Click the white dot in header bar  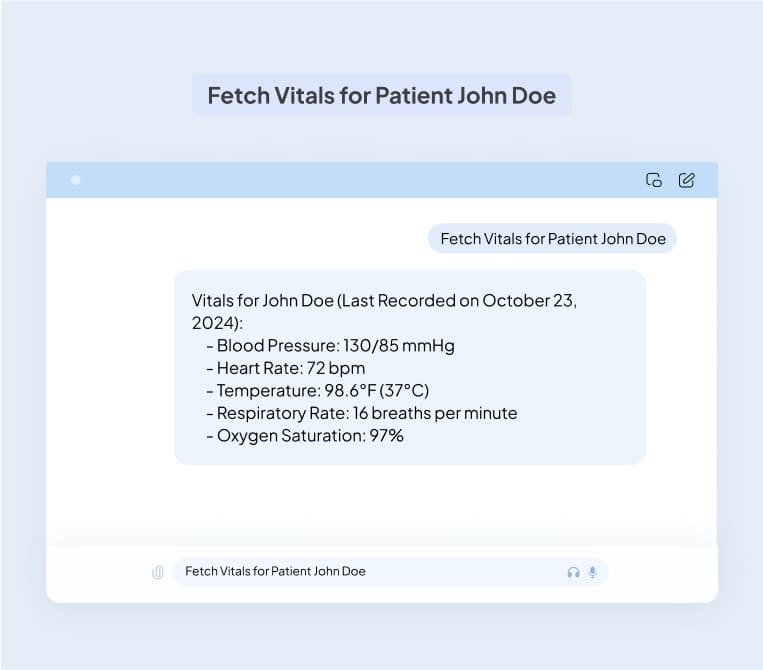click(76, 180)
